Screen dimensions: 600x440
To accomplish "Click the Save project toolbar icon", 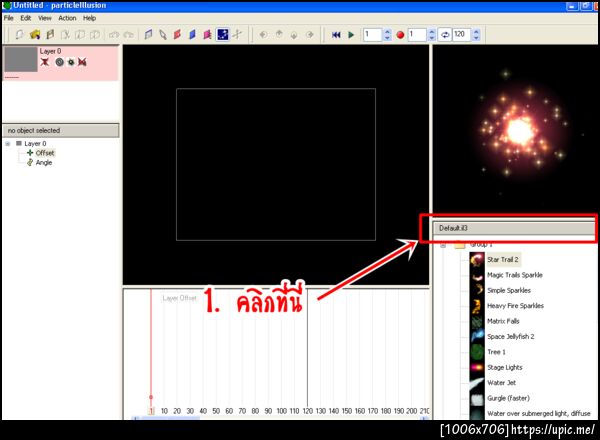I will pos(50,35).
